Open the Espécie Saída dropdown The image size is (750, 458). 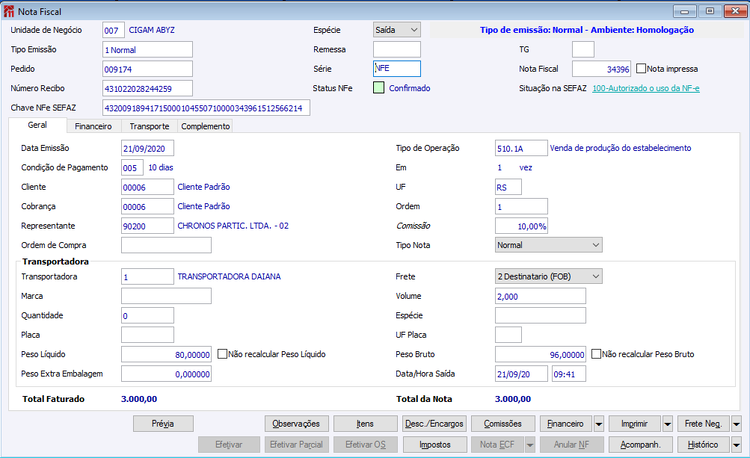397,30
